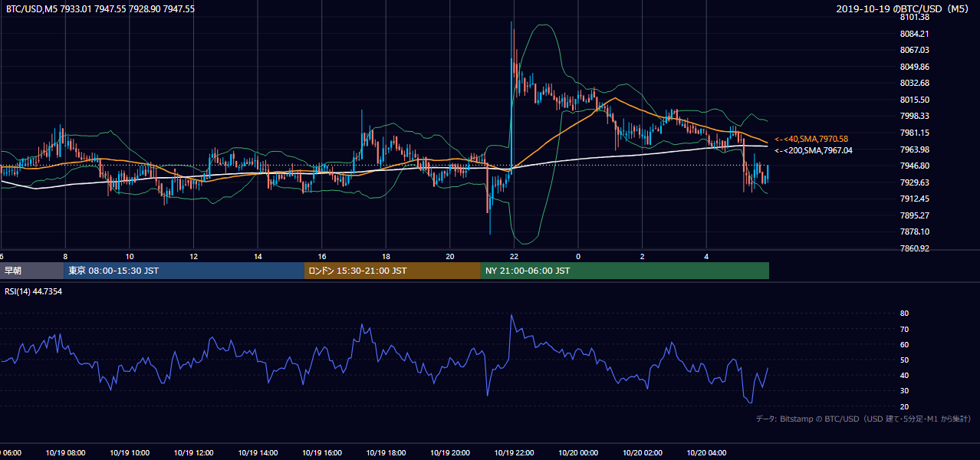Click the hour 4 tick under price chart
Viewport: 980px width, 460px height.
point(706,257)
